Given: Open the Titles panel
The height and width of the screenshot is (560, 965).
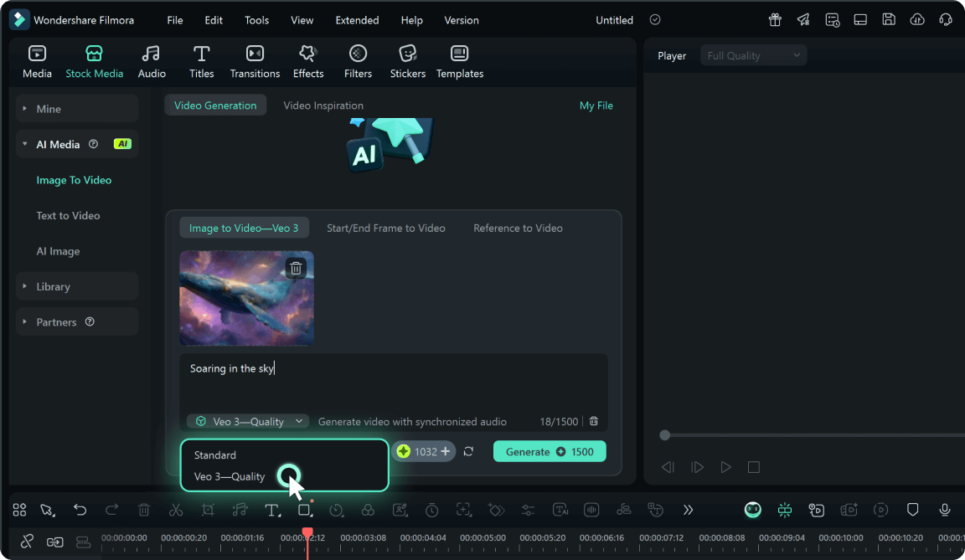Looking at the screenshot, I should coord(201,61).
